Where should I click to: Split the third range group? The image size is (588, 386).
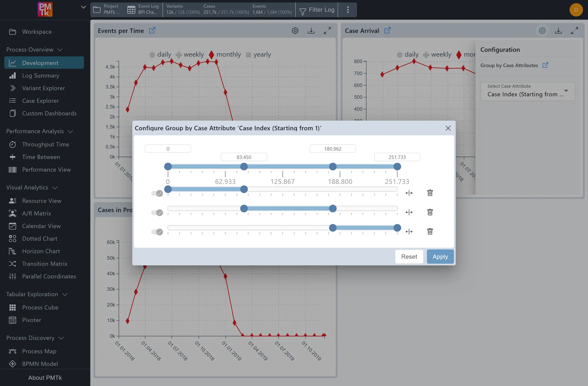(409, 232)
